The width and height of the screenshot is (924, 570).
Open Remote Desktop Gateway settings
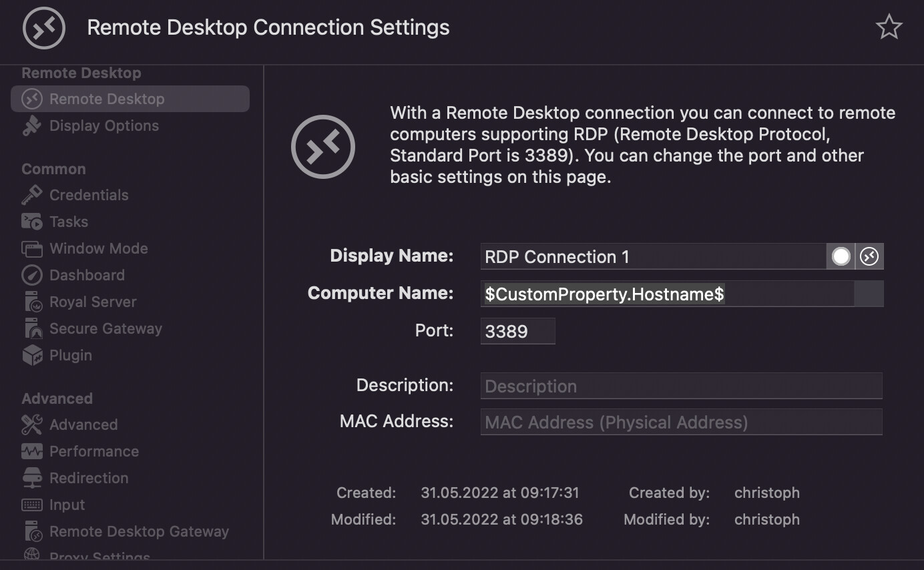(139, 531)
